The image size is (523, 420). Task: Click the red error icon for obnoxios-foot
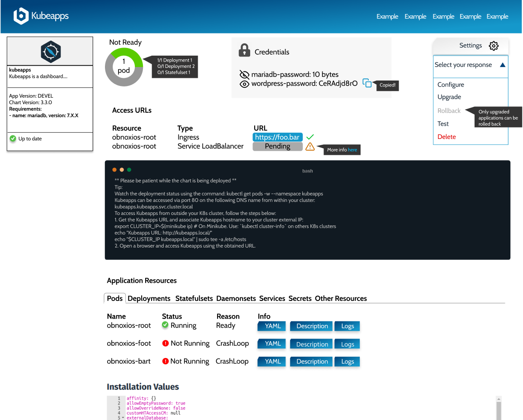(x=166, y=344)
